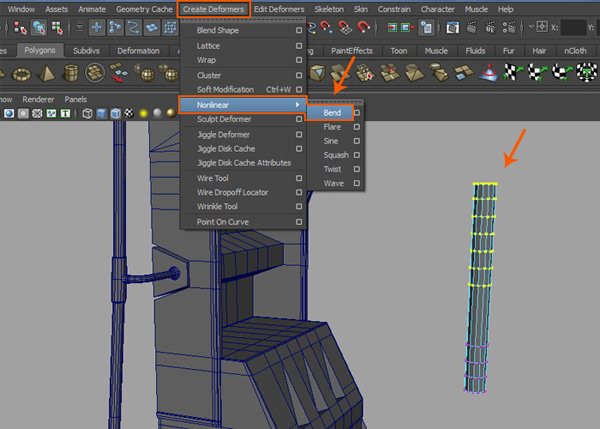
Task: Open the Help menu
Action: pyautogui.click(x=505, y=9)
